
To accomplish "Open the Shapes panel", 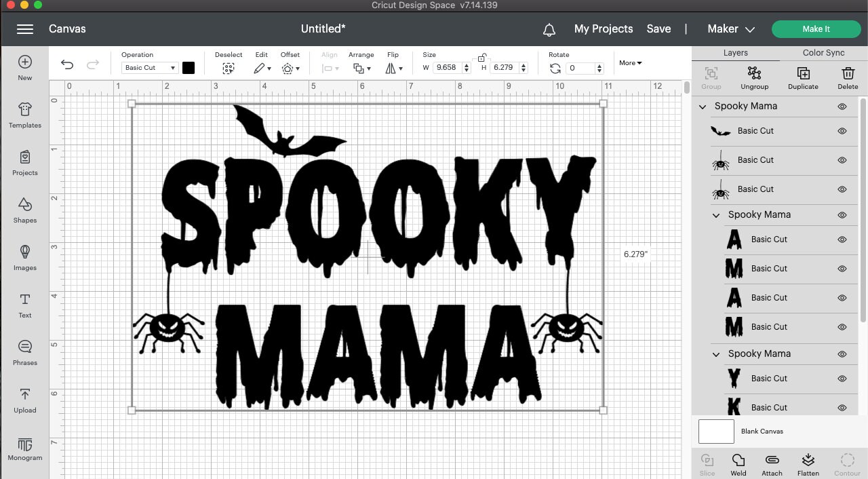I will (x=24, y=212).
